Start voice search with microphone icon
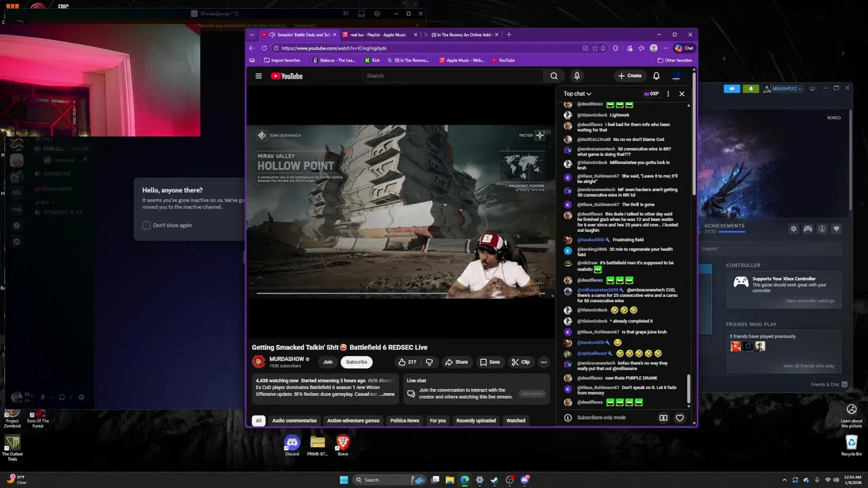The width and height of the screenshot is (868, 488). tap(576, 76)
